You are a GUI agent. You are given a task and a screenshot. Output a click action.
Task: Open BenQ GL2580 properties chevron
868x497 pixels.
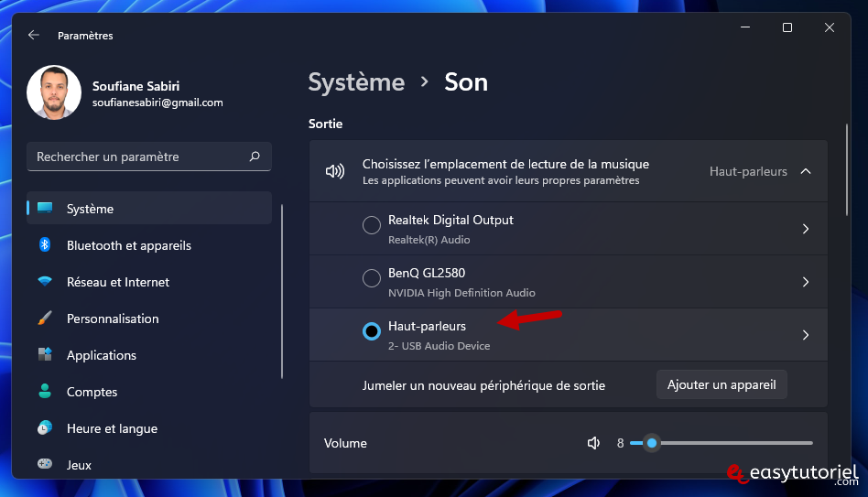(x=806, y=282)
